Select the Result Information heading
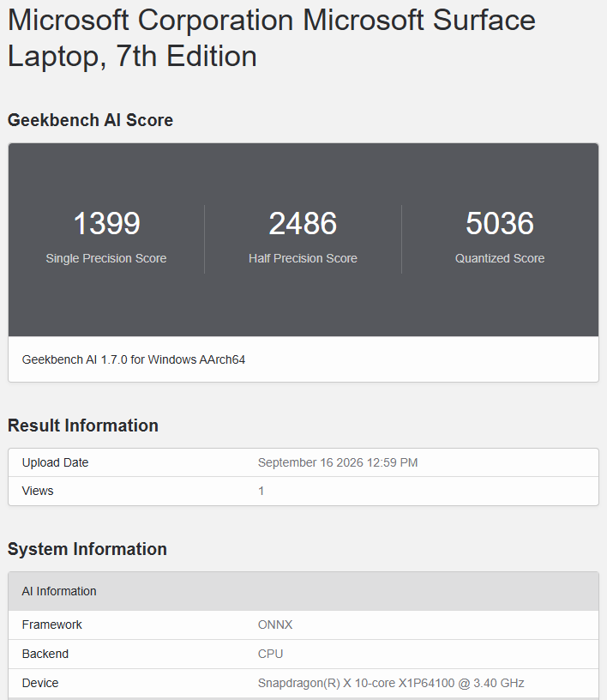 (x=83, y=425)
